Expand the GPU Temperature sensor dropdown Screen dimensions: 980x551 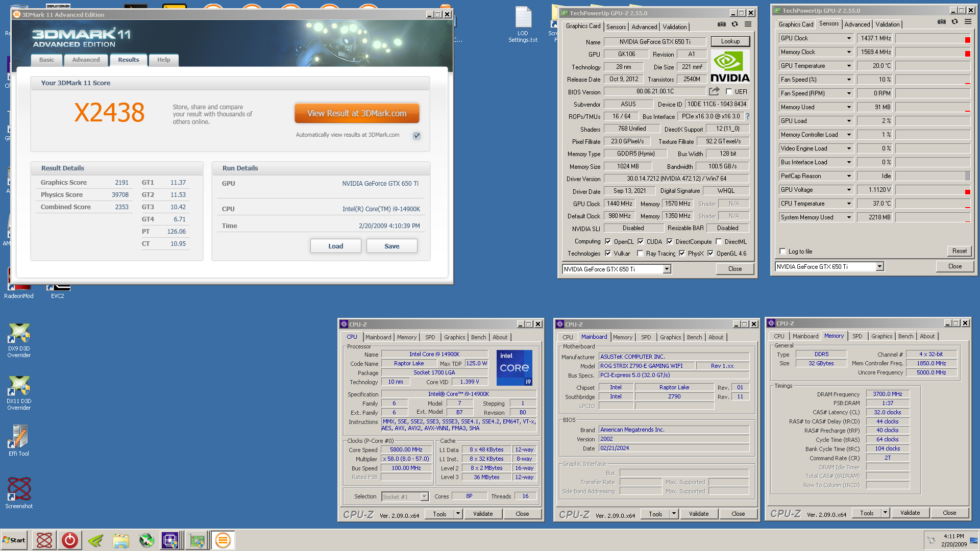click(x=849, y=66)
